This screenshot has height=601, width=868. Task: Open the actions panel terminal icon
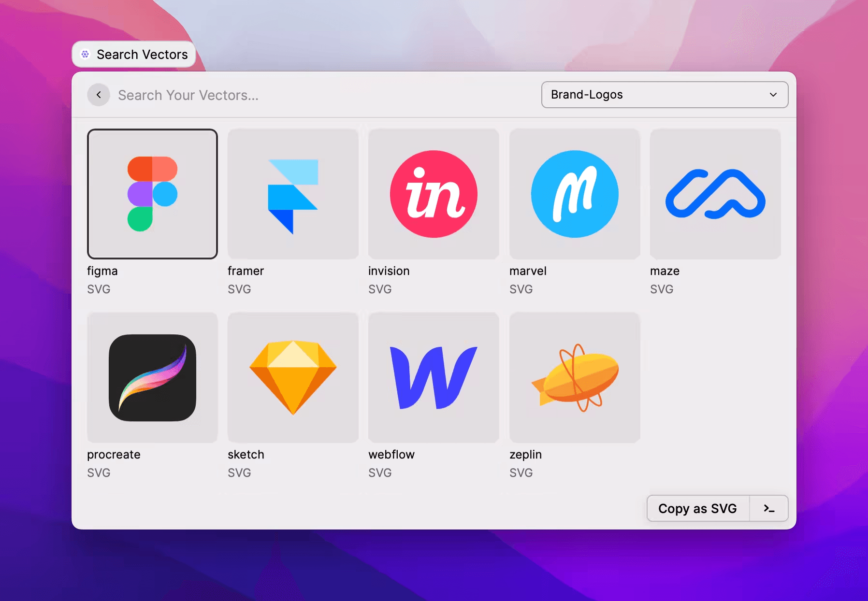pyautogui.click(x=769, y=508)
